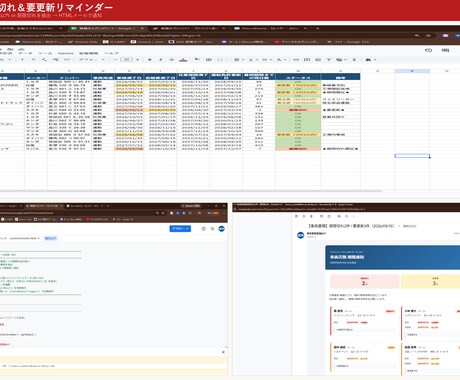
Task: Open the font family dropdown in Sheets
Action: pyautogui.click(x=92, y=60)
